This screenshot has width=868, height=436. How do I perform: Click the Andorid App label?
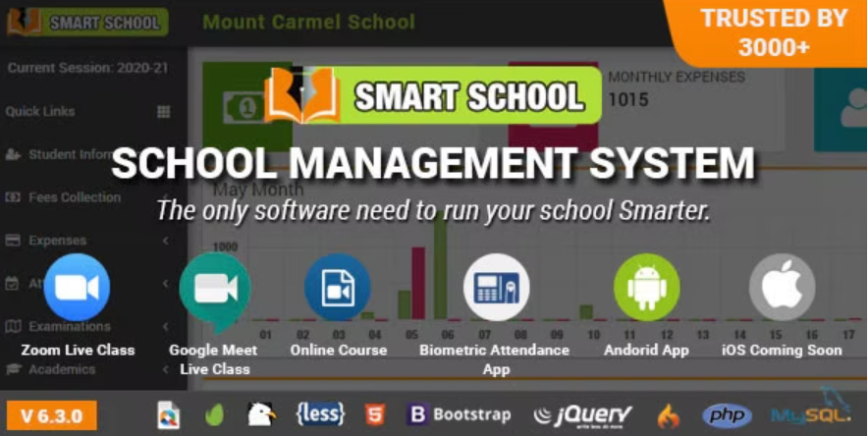click(646, 351)
